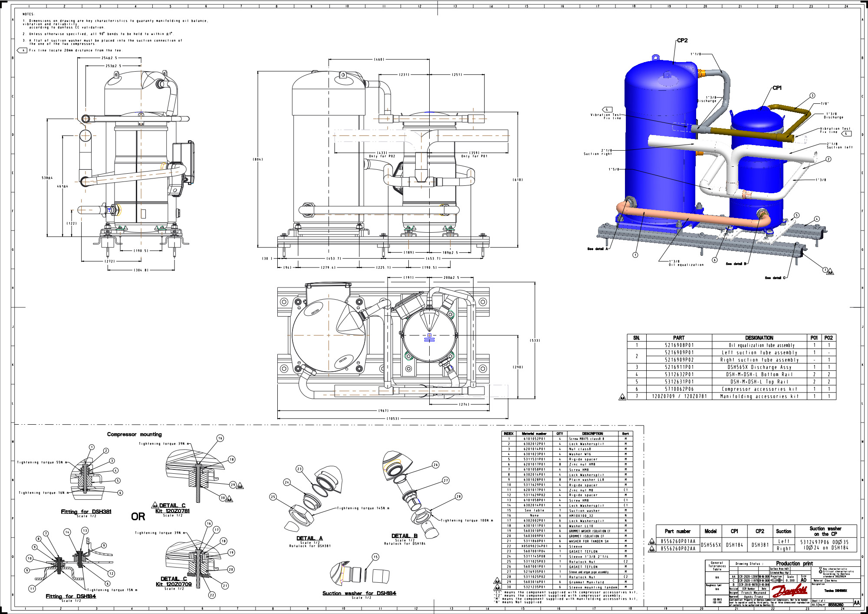Click the 'Sort' column header in index table
Image resolution: width=868 pixels, height=614 pixels.
pyautogui.click(x=625, y=434)
